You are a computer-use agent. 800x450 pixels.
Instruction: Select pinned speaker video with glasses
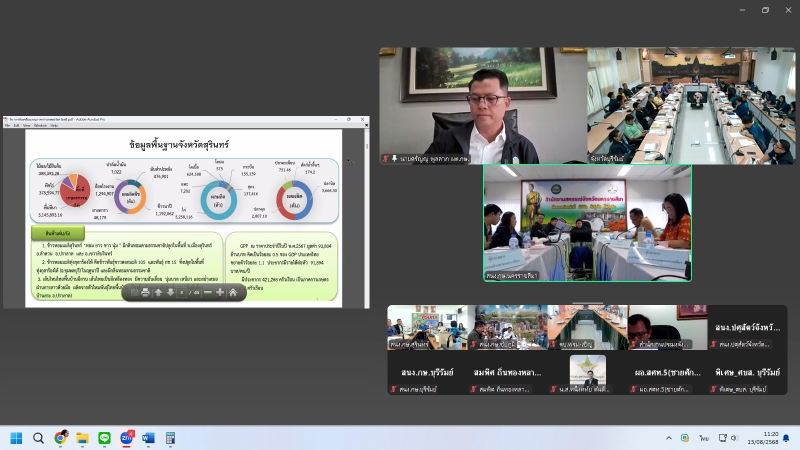coord(483,106)
